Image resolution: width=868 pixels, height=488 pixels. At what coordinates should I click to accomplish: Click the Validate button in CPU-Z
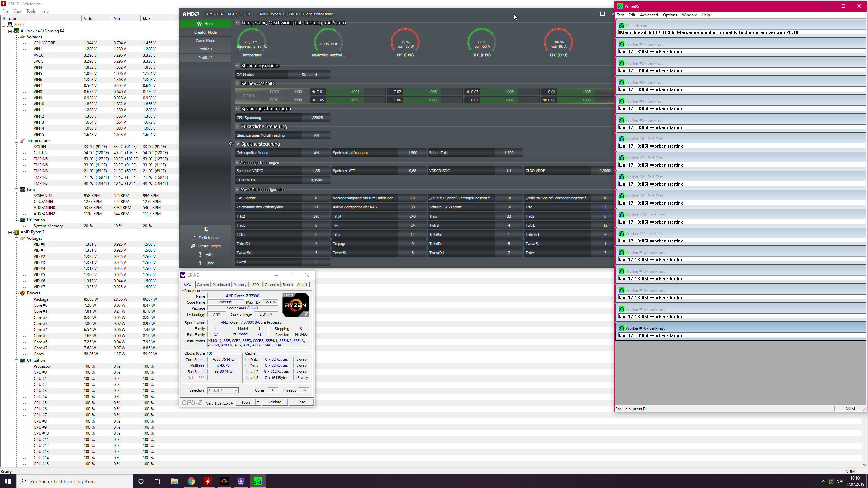coord(274,402)
